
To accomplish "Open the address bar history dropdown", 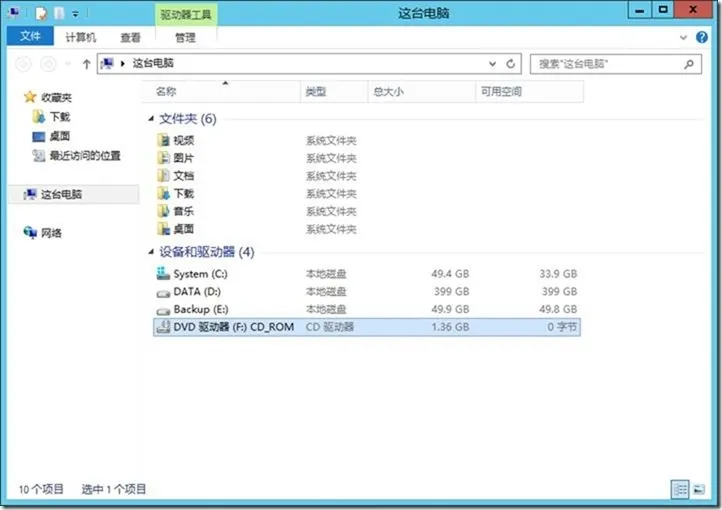I will [x=492, y=64].
